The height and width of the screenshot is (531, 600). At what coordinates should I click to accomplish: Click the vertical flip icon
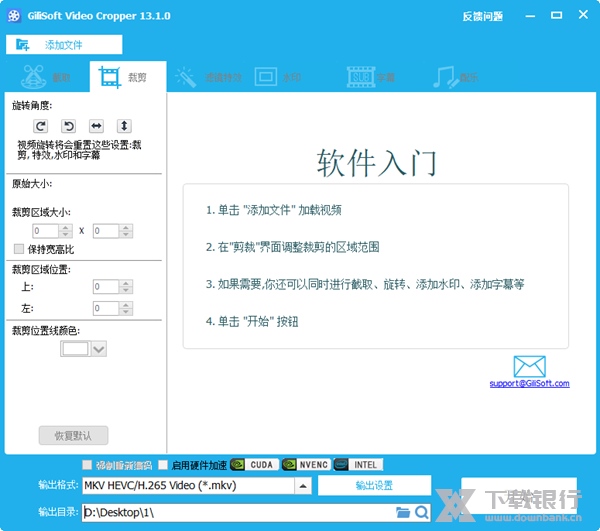tap(124, 126)
